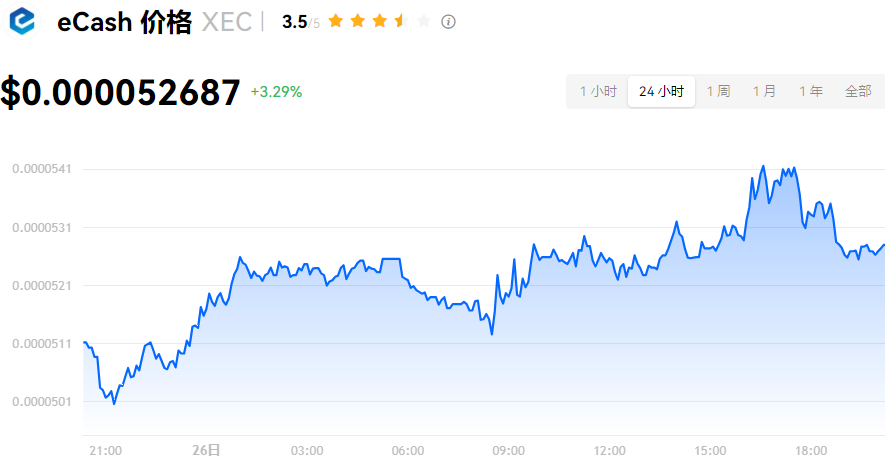
Task: Switch to the 1月 range
Action: [x=764, y=91]
